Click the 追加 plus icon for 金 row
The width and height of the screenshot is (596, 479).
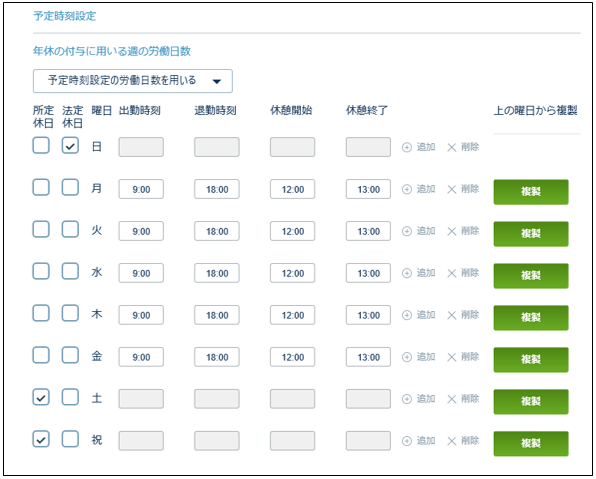point(407,357)
